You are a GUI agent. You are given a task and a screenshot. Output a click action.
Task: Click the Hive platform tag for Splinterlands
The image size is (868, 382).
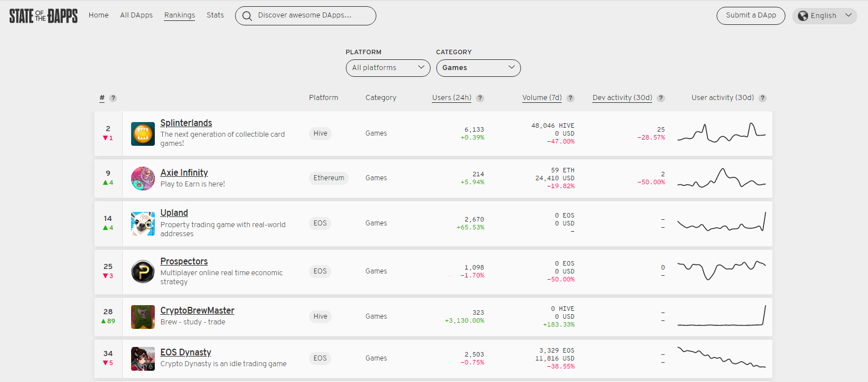(x=320, y=133)
